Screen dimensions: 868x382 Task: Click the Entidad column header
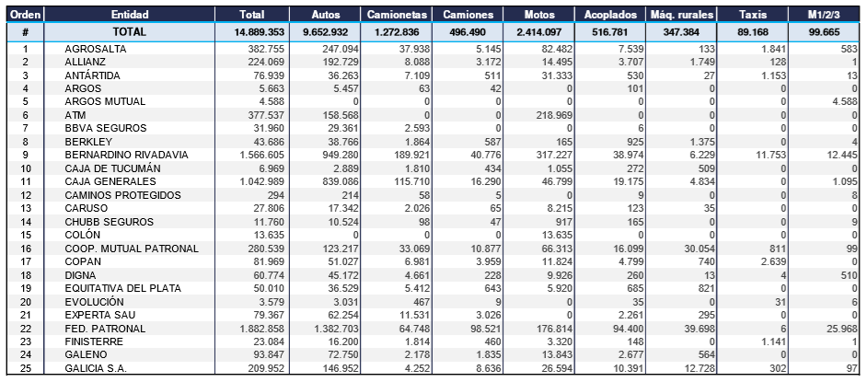[x=130, y=15]
